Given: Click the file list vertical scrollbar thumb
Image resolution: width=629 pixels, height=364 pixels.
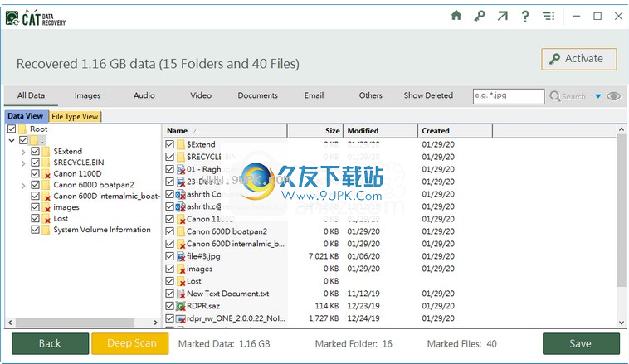Looking at the screenshot, I should coord(621,211).
